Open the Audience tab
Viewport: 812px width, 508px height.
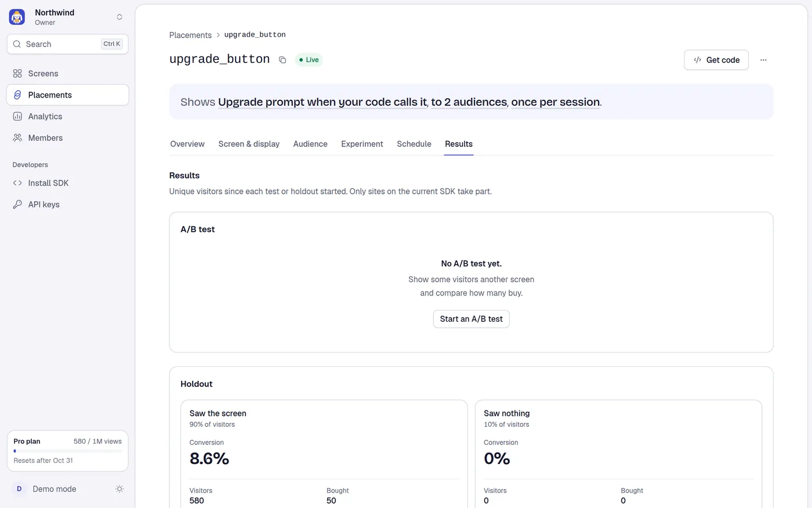[x=310, y=144]
